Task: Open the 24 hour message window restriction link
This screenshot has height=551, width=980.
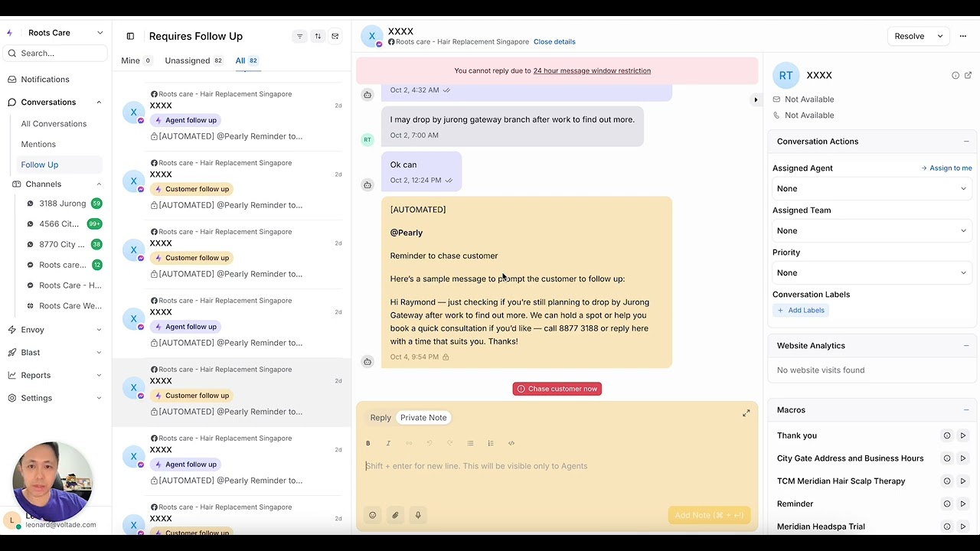Action: (592, 70)
